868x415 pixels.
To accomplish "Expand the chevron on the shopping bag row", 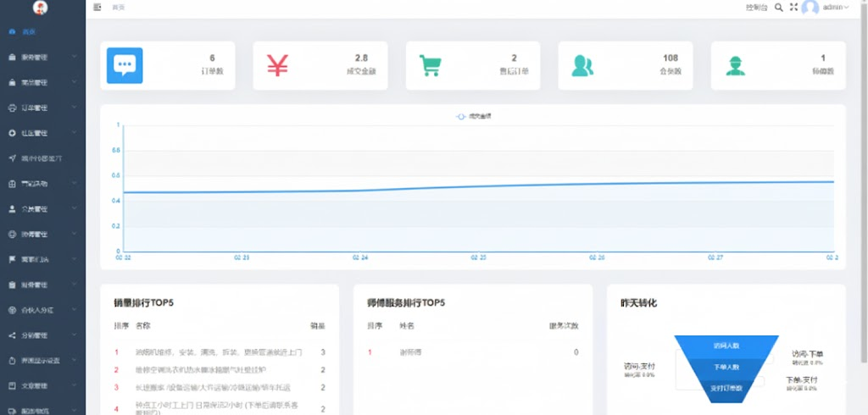I will click(75, 82).
